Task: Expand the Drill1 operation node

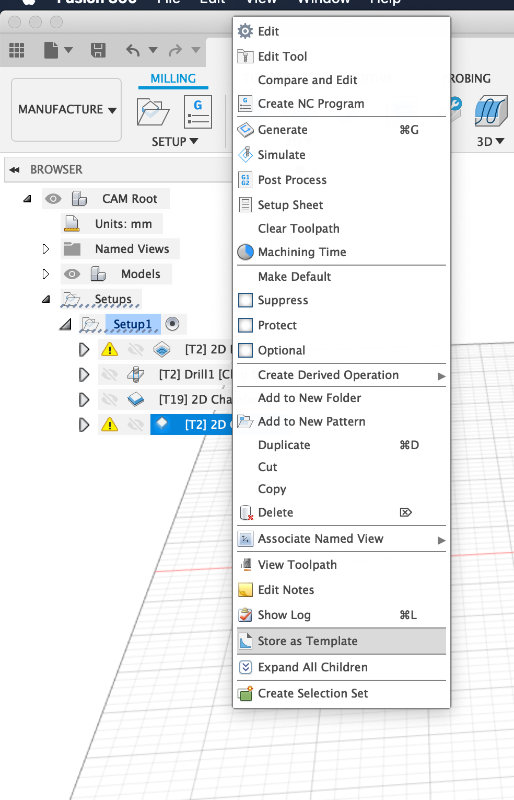Action: pyautogui.click(x=84, y=374)
